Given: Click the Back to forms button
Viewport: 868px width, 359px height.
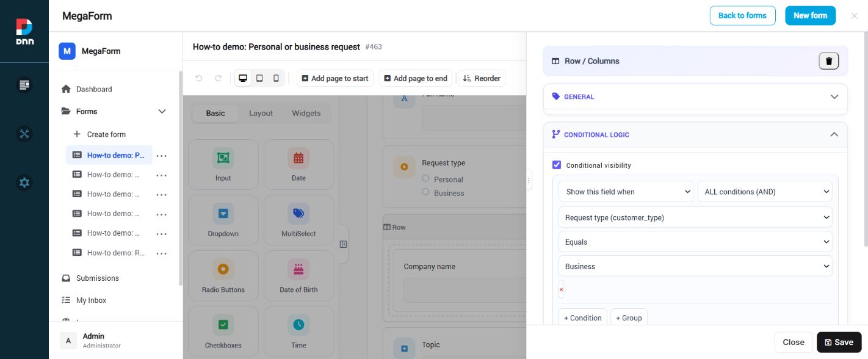Looking at the screenshot, I should click(x=742, y=16).
